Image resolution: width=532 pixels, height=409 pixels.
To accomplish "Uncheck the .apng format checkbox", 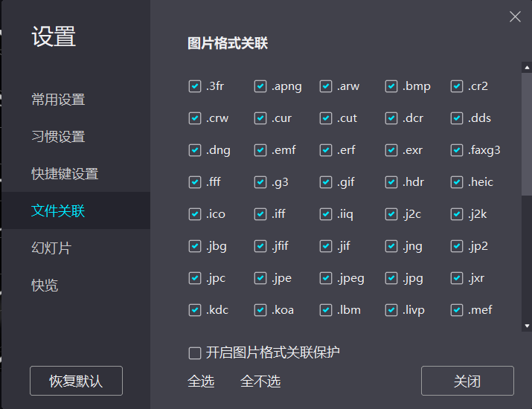I will [x=260, y=86].
